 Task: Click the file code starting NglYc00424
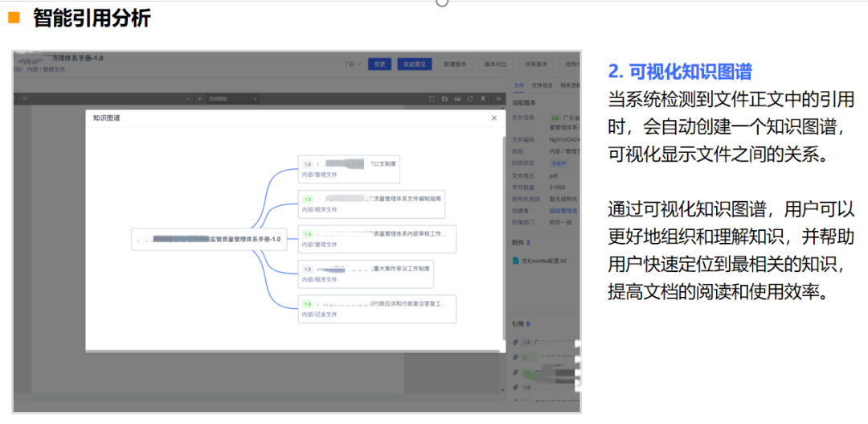pos(564,139)
